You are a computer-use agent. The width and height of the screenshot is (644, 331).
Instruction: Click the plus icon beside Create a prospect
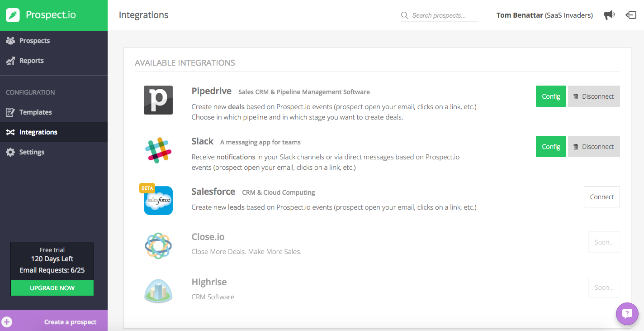point(7,322)
